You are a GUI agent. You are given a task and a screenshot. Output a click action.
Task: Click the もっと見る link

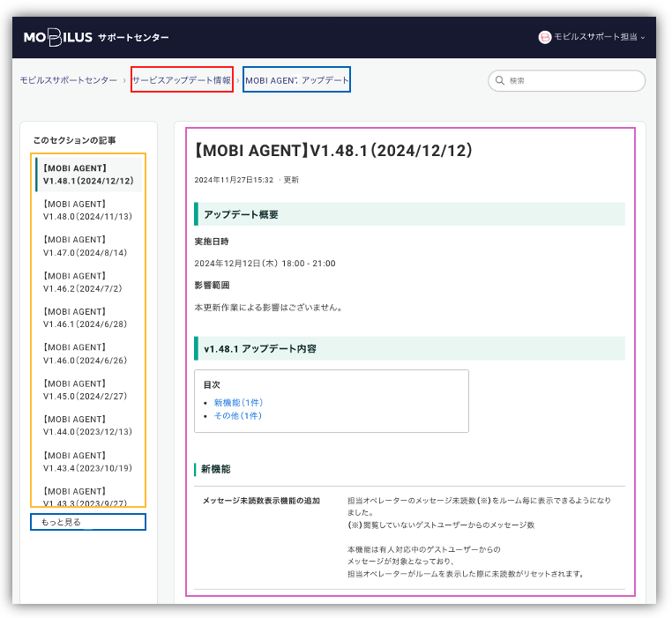point(61,522)
